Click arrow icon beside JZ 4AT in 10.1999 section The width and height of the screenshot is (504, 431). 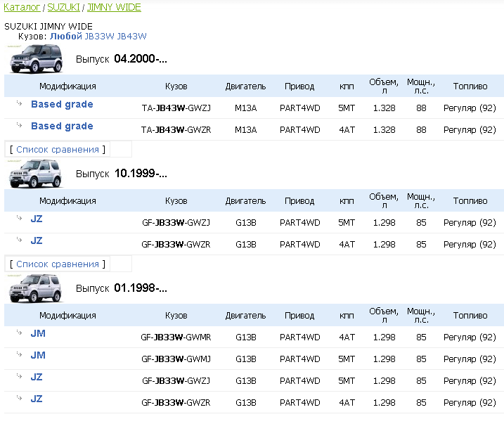(19, 240)
